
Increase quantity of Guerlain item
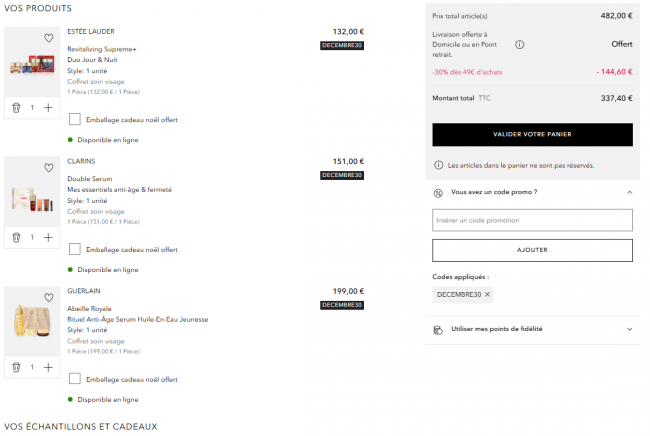click(48, 367)
